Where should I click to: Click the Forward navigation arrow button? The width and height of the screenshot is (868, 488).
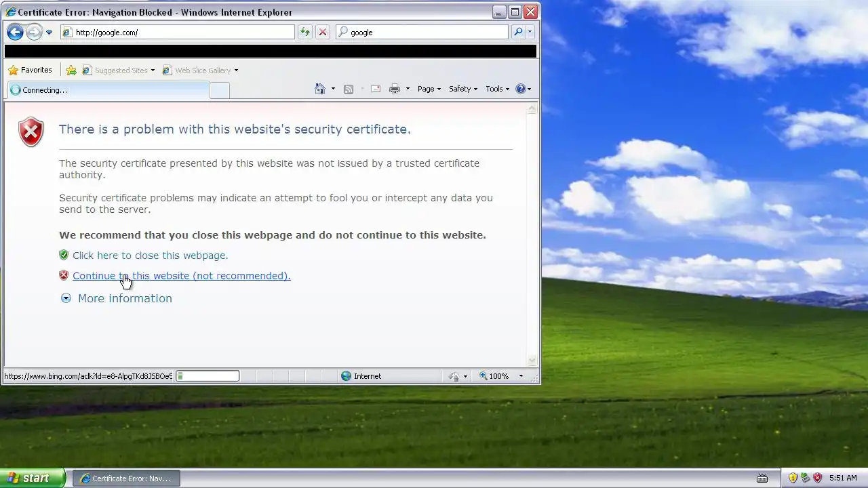click(34, 32)
